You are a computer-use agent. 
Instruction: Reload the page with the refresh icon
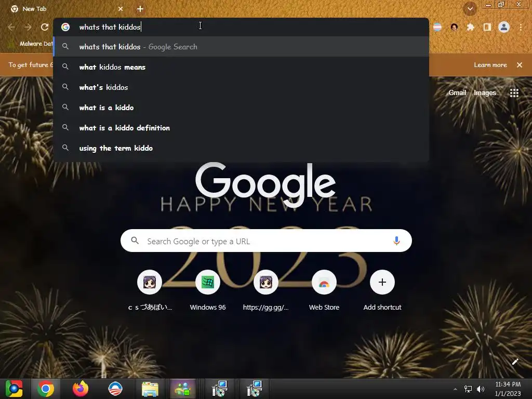click(45, 27)
